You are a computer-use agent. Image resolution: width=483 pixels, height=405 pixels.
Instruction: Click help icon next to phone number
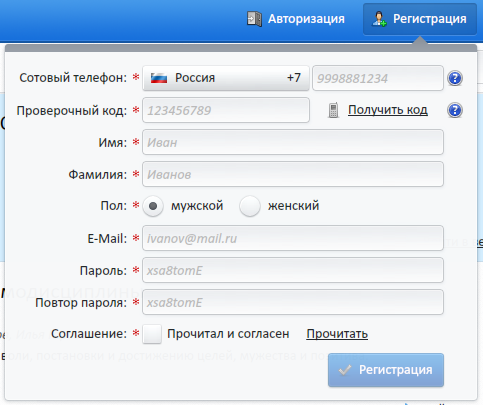455,78
